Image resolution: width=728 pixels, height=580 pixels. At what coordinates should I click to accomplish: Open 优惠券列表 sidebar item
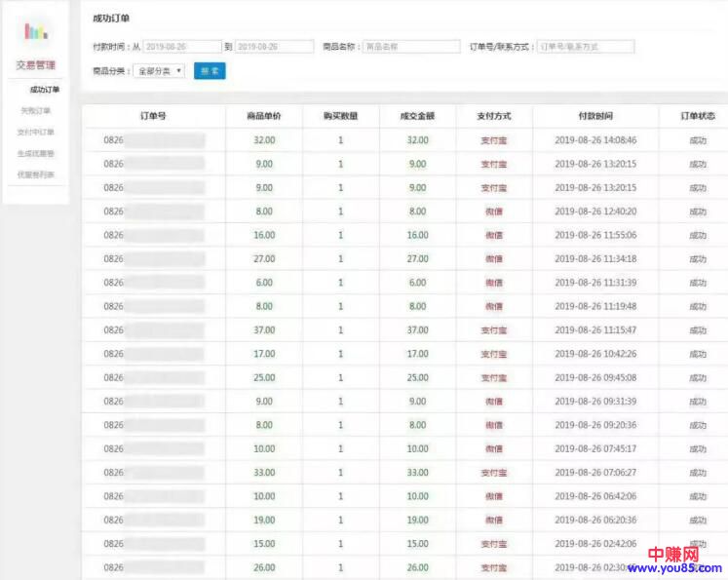click(x=36, y=175)
